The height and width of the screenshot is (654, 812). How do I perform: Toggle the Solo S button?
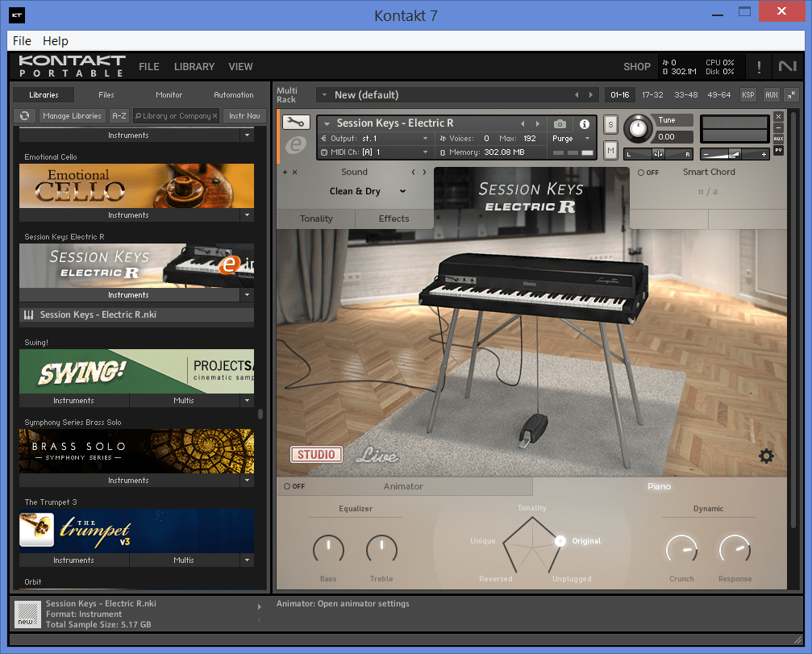pos(610,125)
